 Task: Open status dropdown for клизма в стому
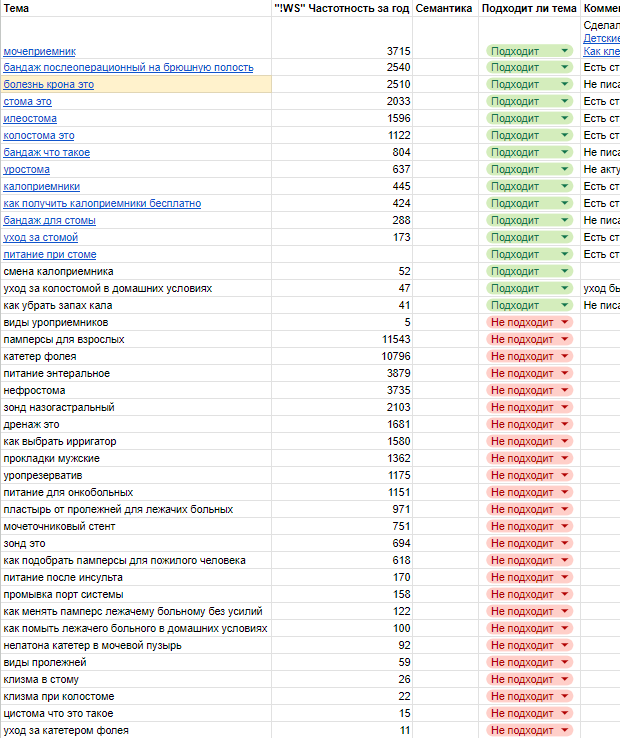(564, 679)
